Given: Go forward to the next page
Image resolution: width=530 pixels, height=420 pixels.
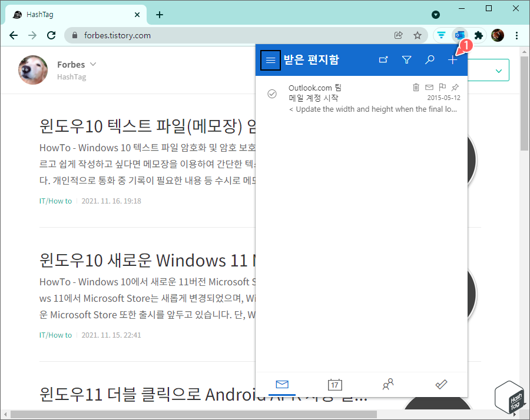Looking at the screenshot, I should pyautogui.click(x=32, y=35).
